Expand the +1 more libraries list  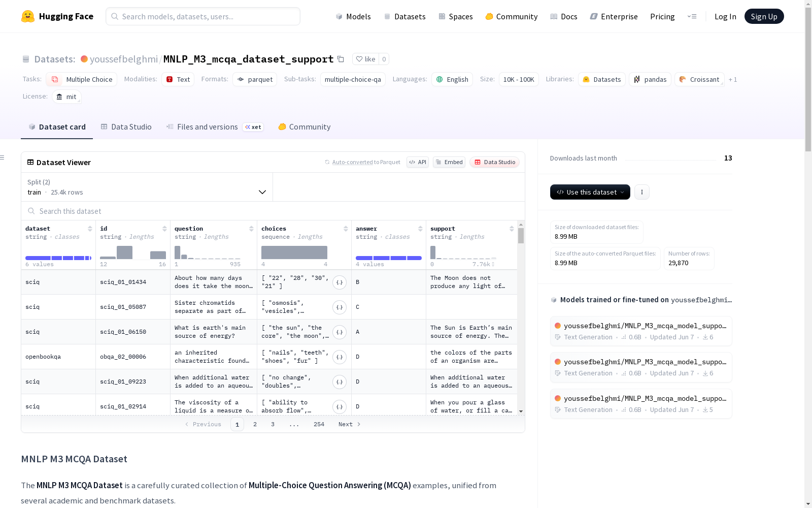click(x=733, y=79)
